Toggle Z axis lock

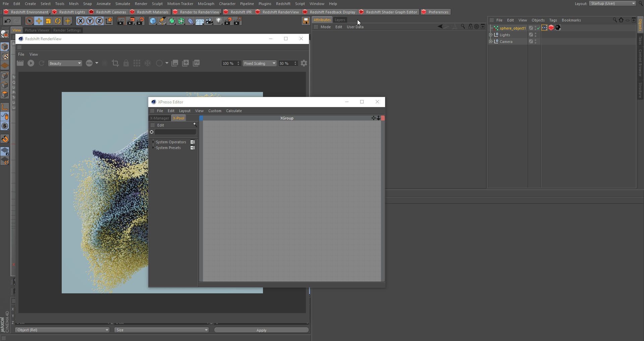coord(99,21)
